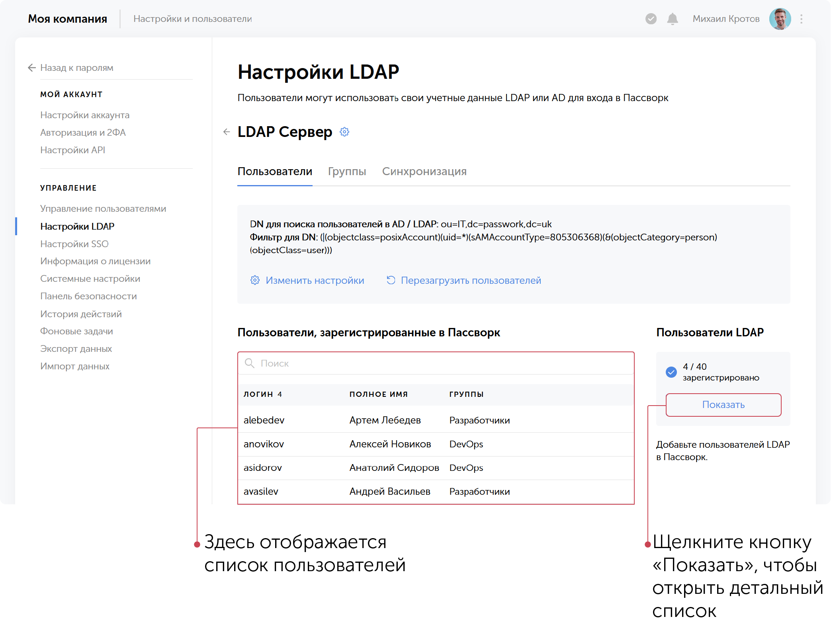Open Управление пользователями in the sidebar
The width and height of the screenshot is (831, 644).
point(103,208)
